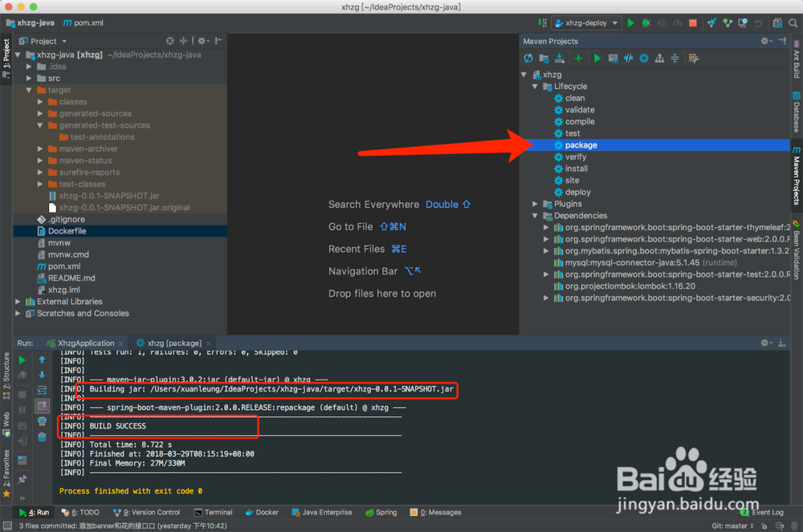
Task: Go down the stack trace in console
Action: click(x=42, y=375)
